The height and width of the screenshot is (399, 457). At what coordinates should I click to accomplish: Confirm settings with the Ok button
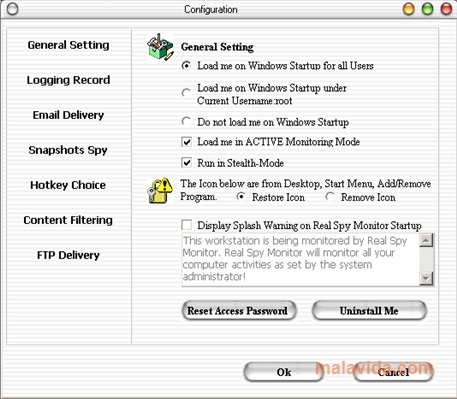click(284, 372)
